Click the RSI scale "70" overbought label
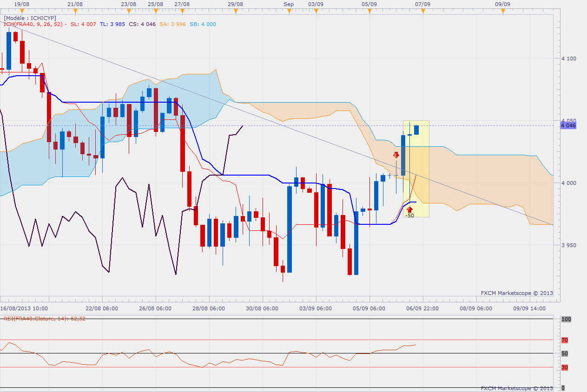This screenshot has height=392, width=587. (565, 340)
